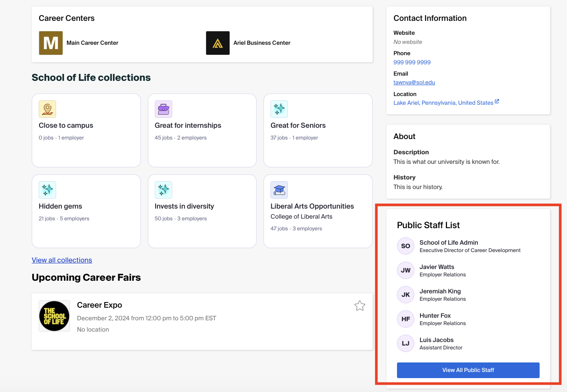Click the Close to campus map pin icon
The width and height of the screenshot is (567, 392).
pyautogui.click(x=47, y=109)
